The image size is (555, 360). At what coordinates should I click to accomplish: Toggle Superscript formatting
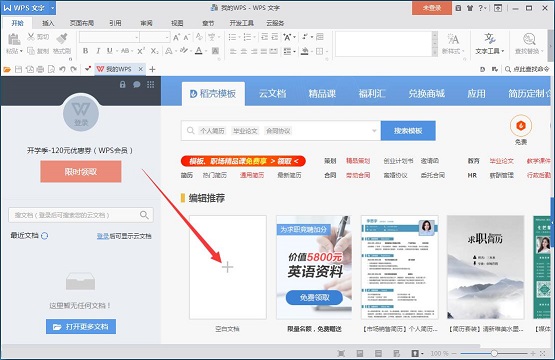141,51
